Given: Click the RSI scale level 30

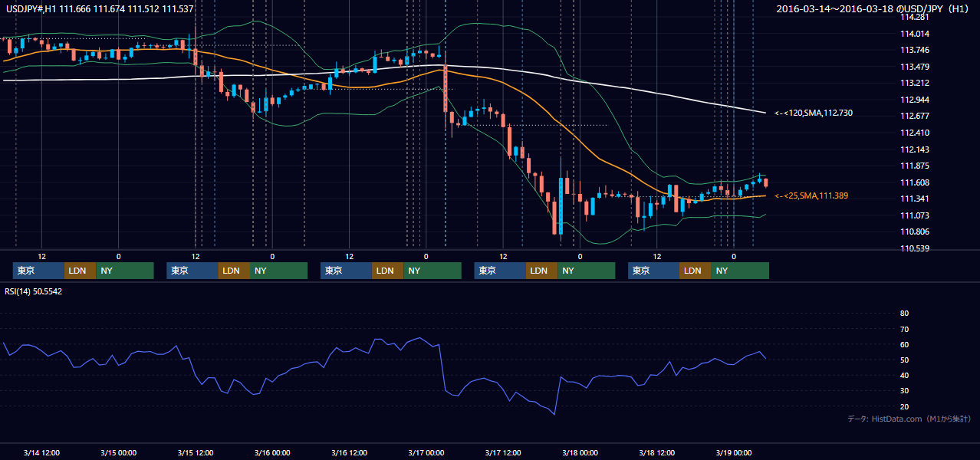Looking at the screenshot, I should [x=904, y=391].
